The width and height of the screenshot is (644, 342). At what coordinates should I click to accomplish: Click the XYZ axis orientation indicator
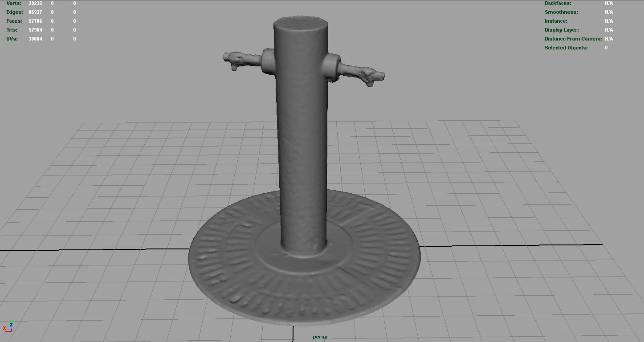pyautogui.click(x=8, y=326)
